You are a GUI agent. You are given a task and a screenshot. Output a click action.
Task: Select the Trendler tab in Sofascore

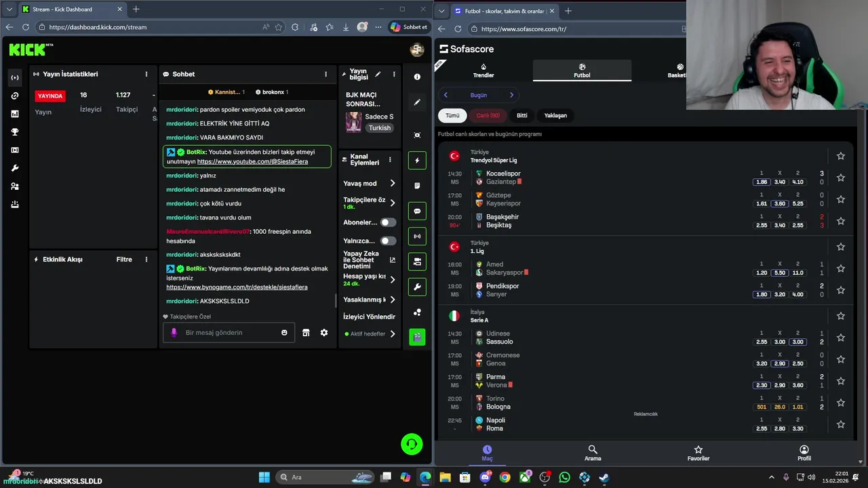tap(484, 71)
